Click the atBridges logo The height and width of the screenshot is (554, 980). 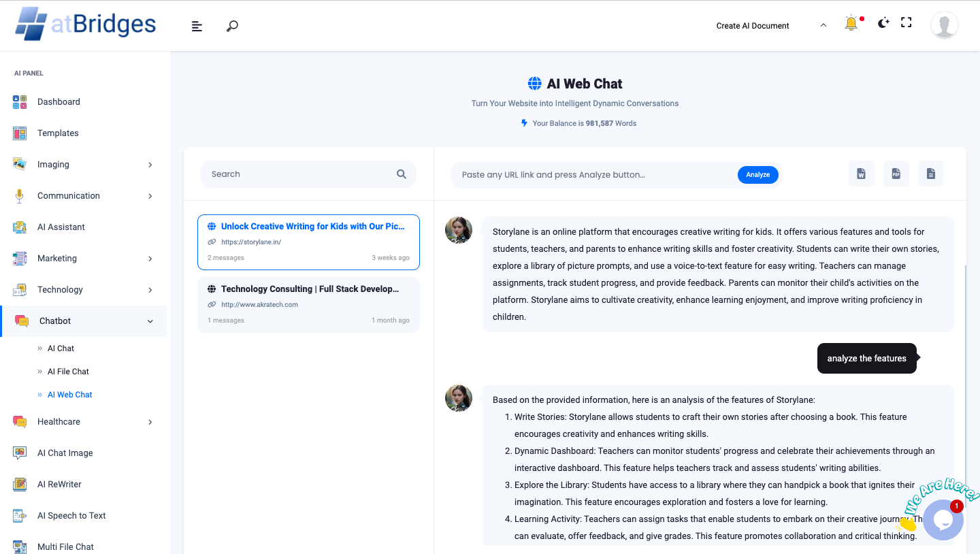coord(86,25)
